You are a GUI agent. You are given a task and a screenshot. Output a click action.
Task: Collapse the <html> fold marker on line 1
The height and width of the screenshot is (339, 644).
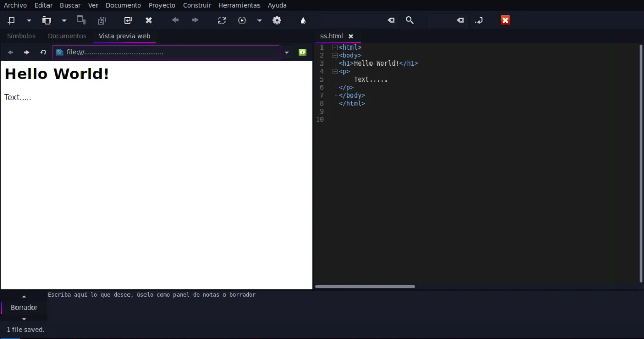(335, 47)
